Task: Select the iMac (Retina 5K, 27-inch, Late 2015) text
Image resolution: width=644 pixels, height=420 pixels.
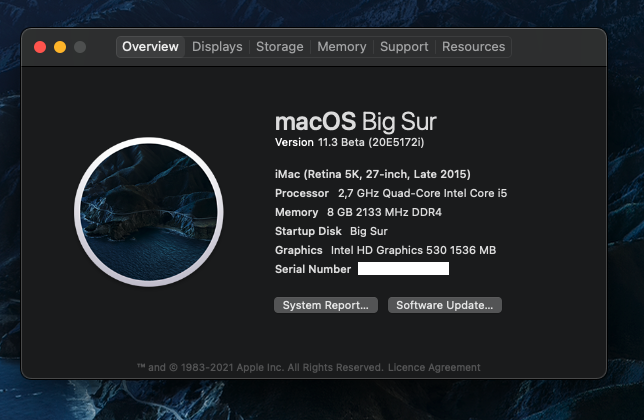Action: pyautogui.click(x=373, y=174)
